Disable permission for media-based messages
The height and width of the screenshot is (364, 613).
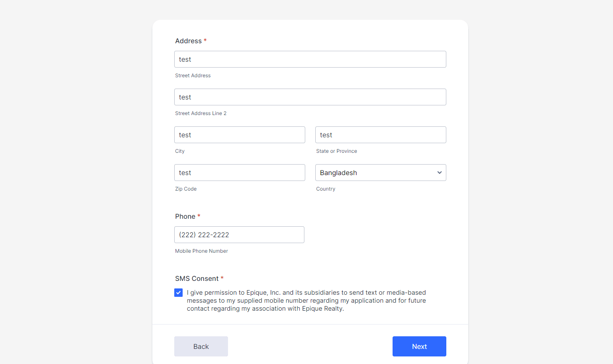[x=178, y=293]
